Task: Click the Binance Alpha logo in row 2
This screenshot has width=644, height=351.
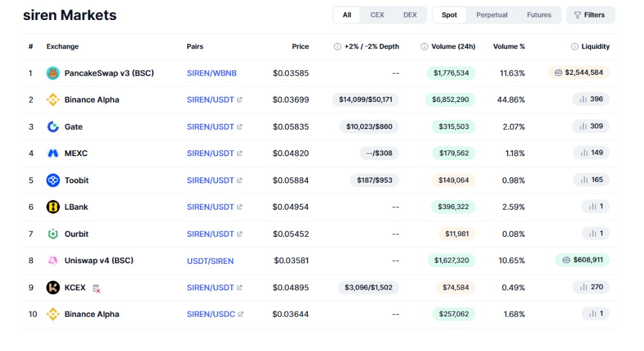Action: pos(53,100)
